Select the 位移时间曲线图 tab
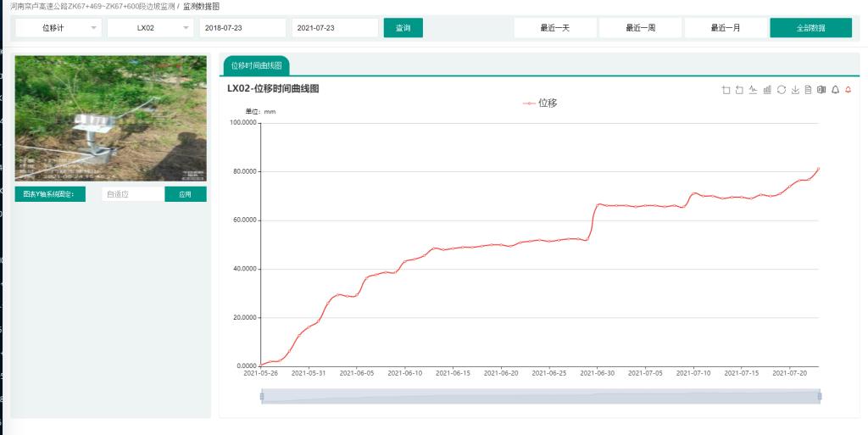 tap(256, 65)
